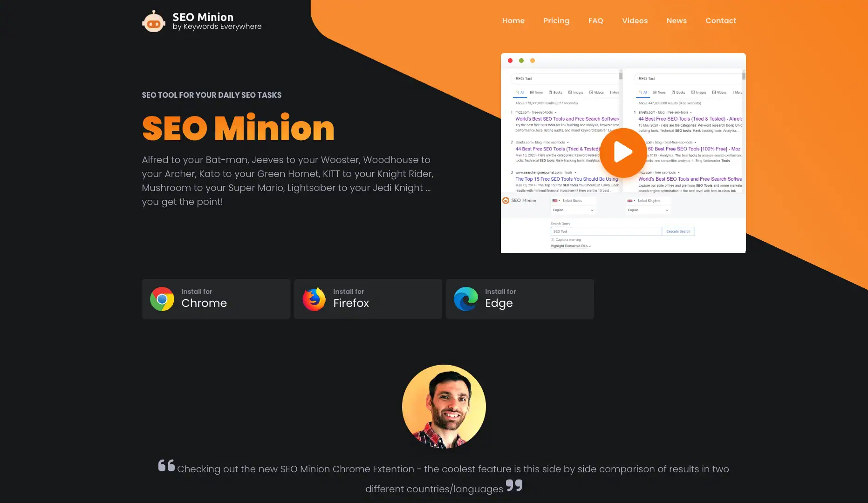Click the Firefox browser logo icon
The width and height of the screenshot is (868, 503).
[314, 299]
